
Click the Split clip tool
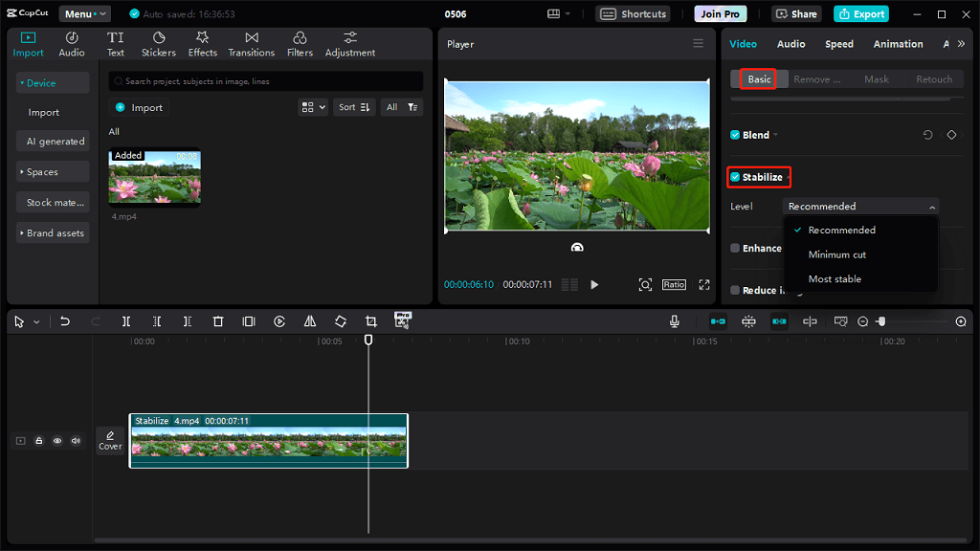pyautogui.click(x=126, y=321)
